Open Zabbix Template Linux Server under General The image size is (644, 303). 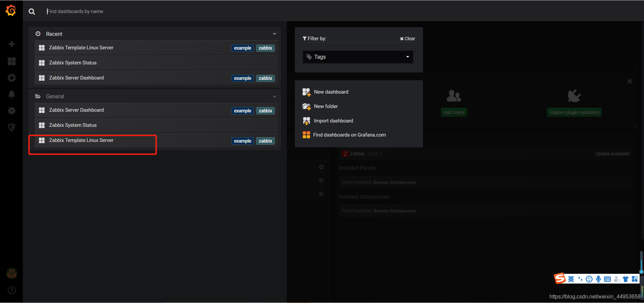tap(156, 140)
